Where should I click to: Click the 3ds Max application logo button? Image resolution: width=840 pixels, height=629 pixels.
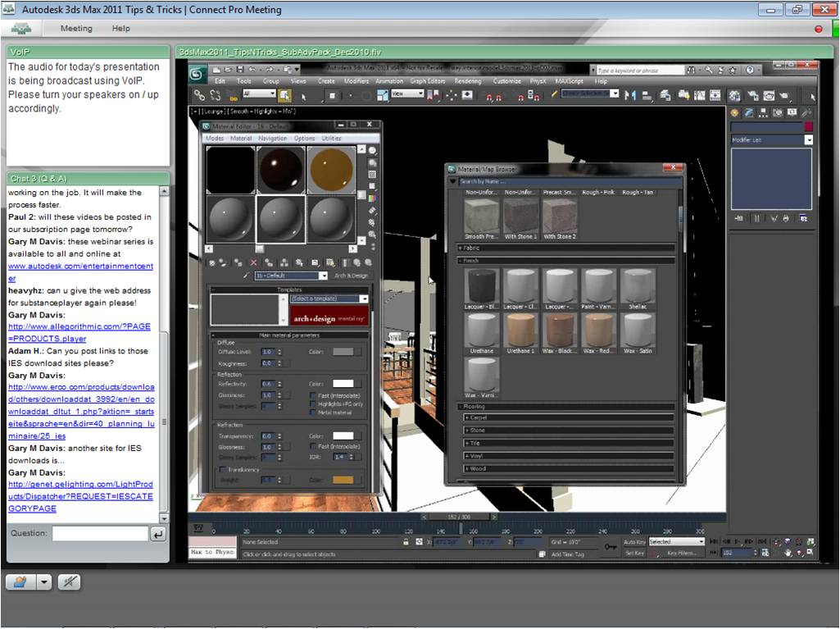point(196,74)
